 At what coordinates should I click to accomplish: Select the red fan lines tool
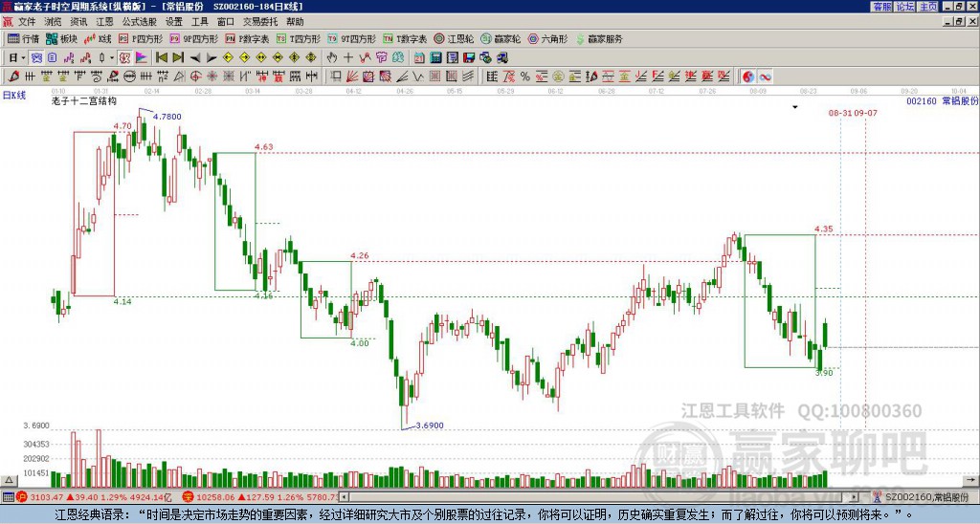point(352,76)
